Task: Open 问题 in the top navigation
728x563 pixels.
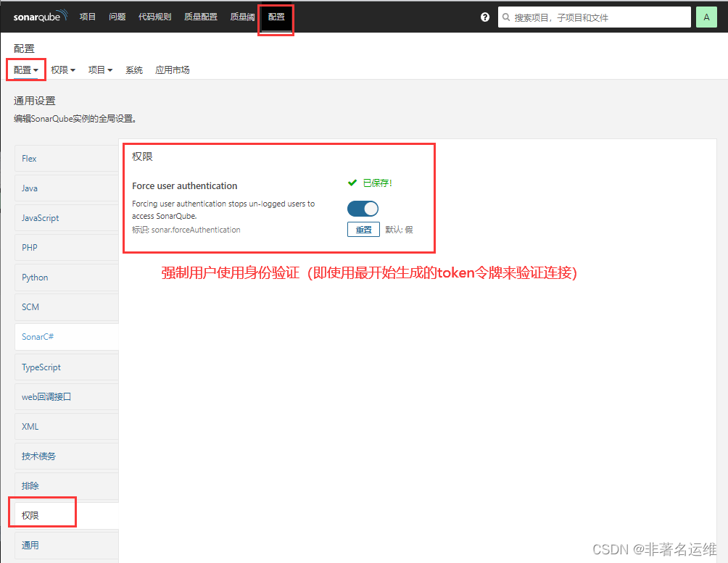Action: (x=117, y=17)
